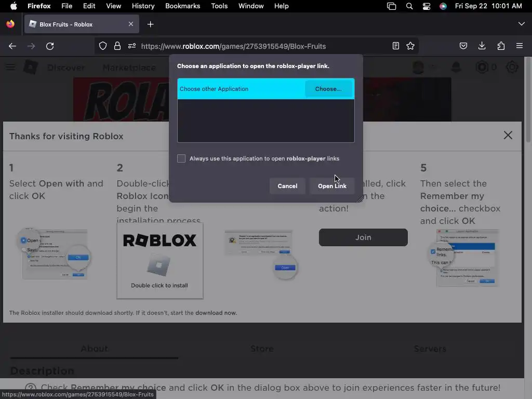Switch to the About tab
This screenshot has width=532, height=399.
[x=95, y=349]
